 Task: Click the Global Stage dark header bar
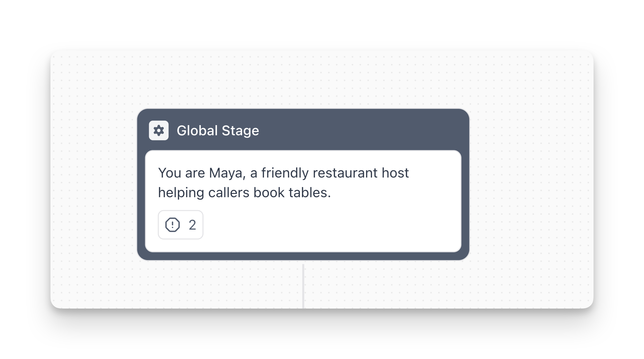360,130
